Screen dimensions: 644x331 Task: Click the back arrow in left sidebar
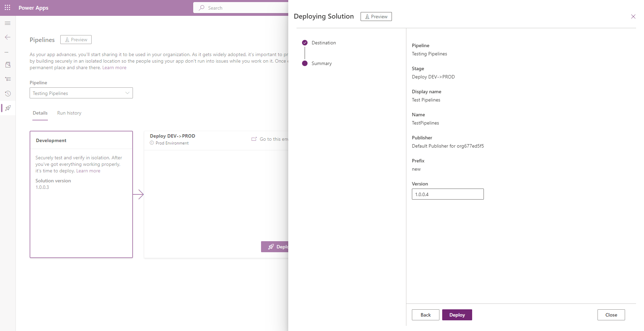(x=8, y=37)
